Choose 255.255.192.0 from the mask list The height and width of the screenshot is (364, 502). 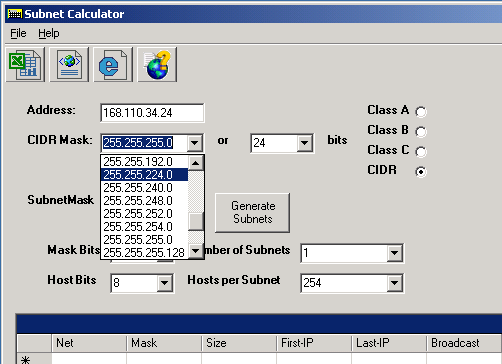click(145, 162)
